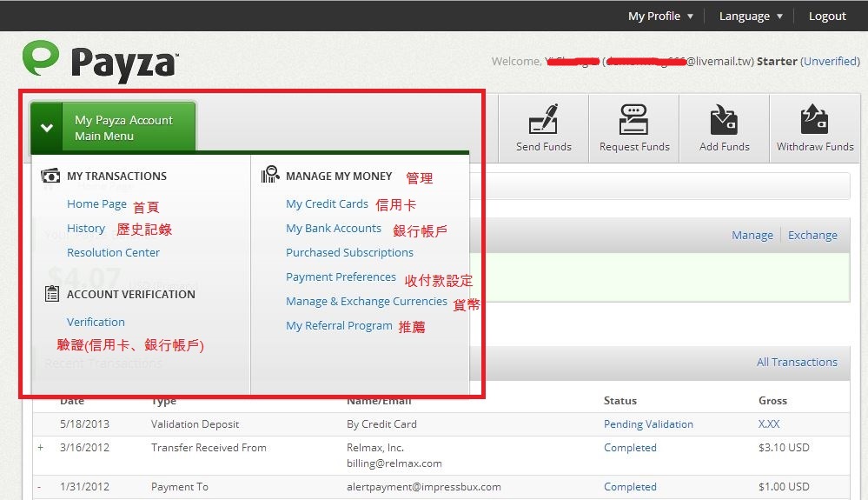Click the Send Funds pen icon
The width and height of the screenshot is (868, 500).
pos(544,118)
